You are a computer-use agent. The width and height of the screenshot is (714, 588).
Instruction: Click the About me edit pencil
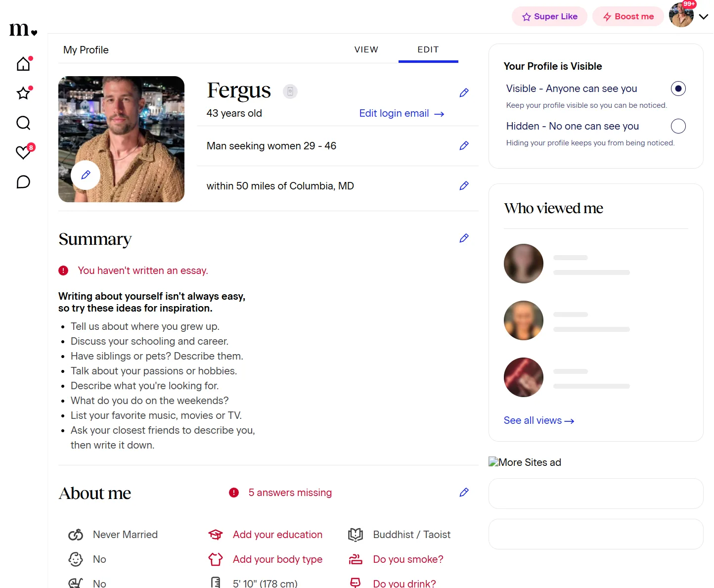click(464, 493)
